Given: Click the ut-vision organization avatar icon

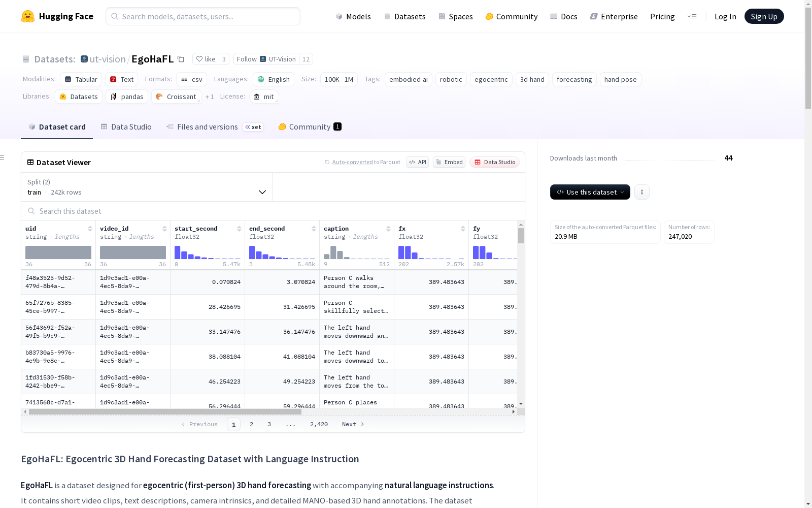Looking at the screenshot, I should tap(84, 59).
